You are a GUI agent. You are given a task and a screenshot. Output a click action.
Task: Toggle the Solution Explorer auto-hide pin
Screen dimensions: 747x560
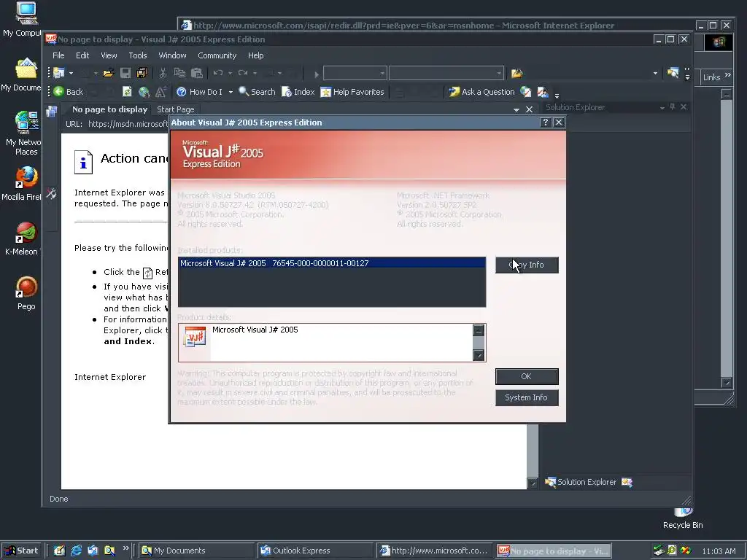pyautogui.click(x=672, y=107)
